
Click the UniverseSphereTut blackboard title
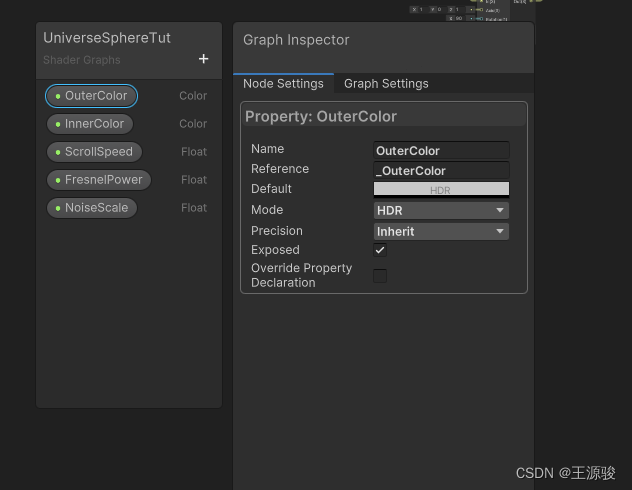107,38
